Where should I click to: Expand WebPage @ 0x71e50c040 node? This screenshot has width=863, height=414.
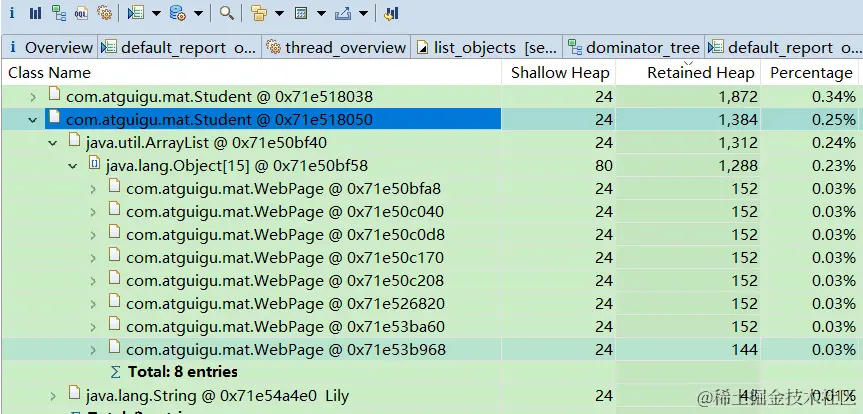(93, 213)
